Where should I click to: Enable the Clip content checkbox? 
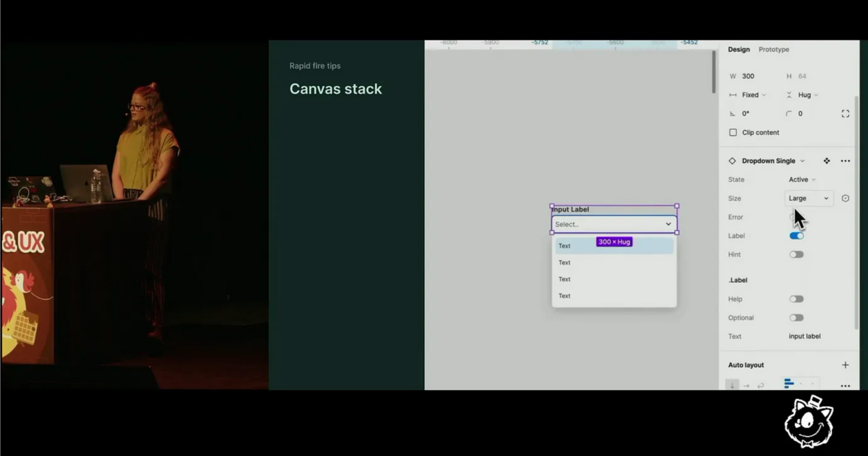[x=733, y=132]
